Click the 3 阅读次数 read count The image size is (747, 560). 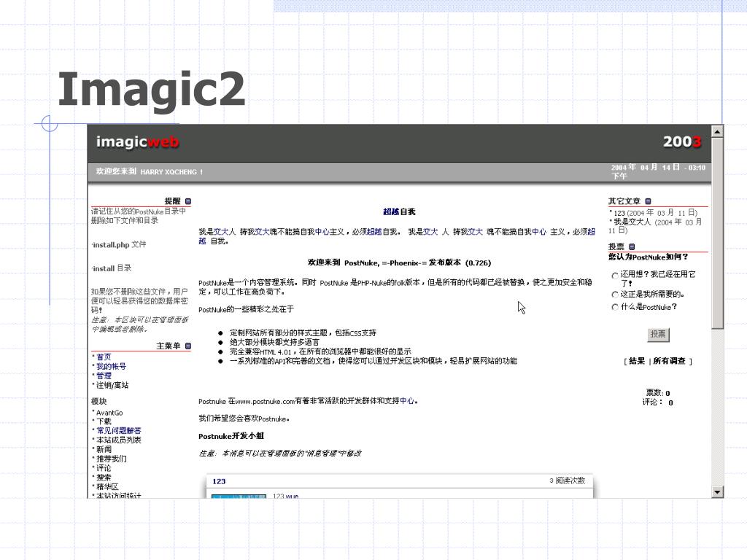[x=567, y=481]
